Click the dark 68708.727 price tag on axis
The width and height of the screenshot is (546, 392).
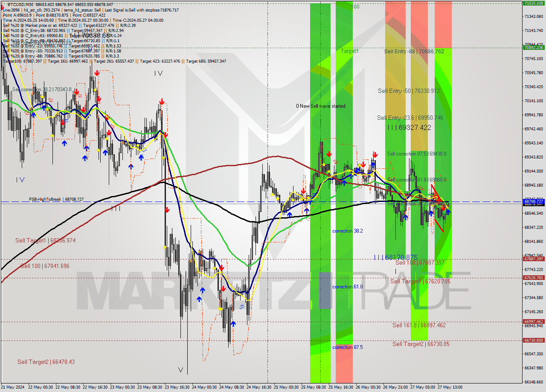[x=533, y=201]
